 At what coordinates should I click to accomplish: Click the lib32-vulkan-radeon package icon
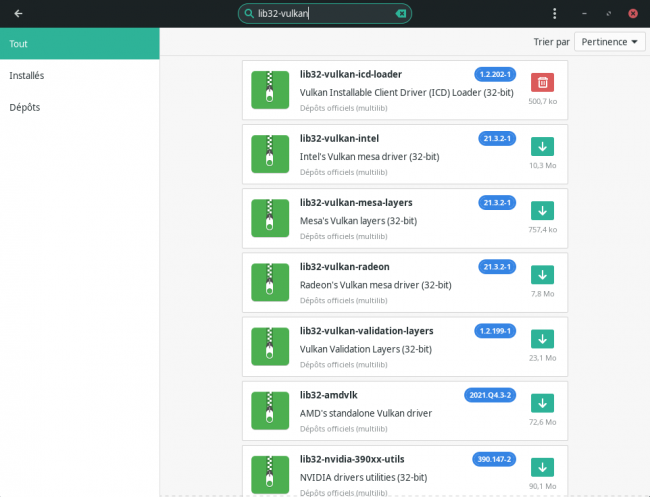pos(270,283)
